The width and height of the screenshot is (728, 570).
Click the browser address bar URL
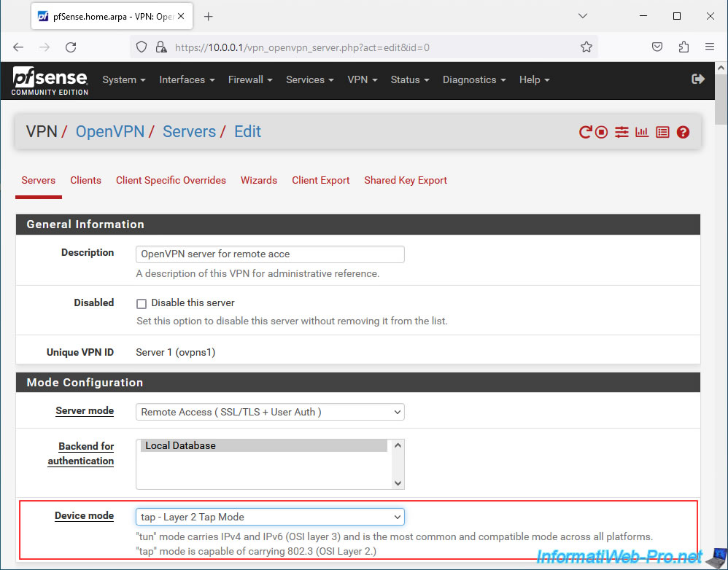point(302,47)
